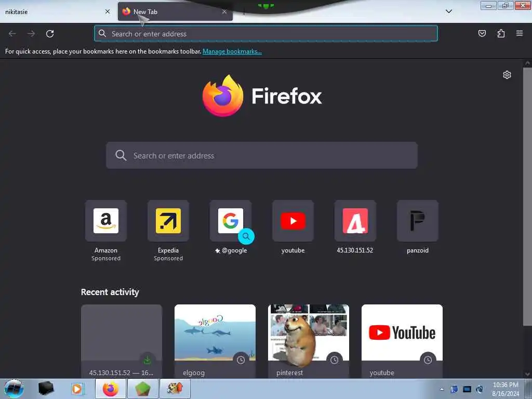Open the 45.130.151.52 recent activity card
This screenshot has width=532, height=399.
pos(122,342)
